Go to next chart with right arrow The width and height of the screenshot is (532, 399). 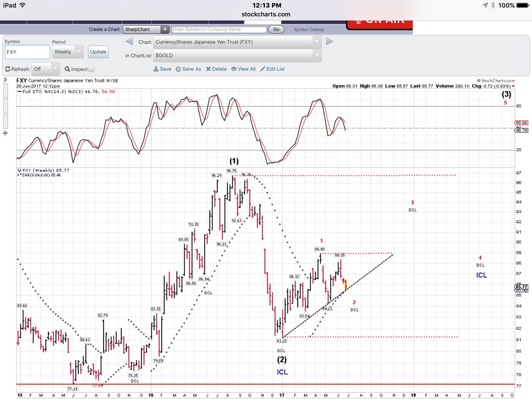click(x=329, y=42)
